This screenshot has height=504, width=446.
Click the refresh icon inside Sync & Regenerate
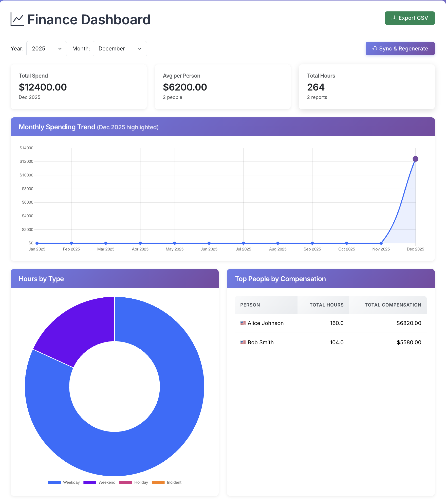point(375,48)
